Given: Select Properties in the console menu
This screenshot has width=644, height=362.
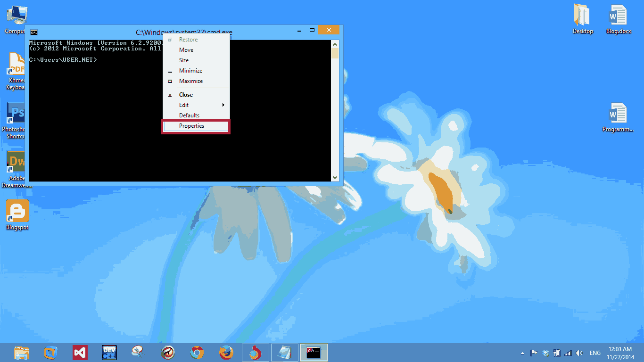Looking at the screenshot, I should [195, 126].
